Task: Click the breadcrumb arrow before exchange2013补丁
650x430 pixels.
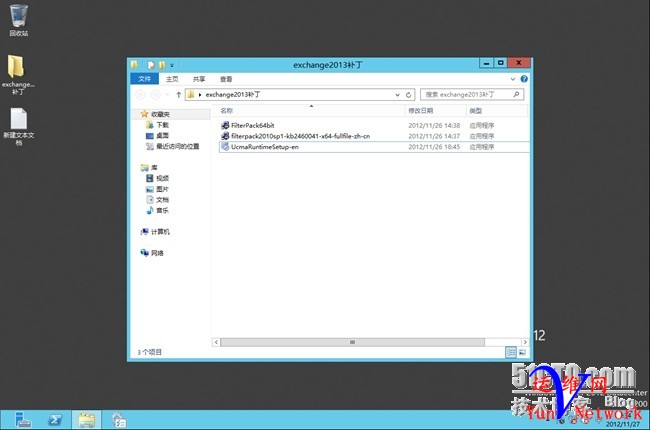Action: pyautogui.click(x=200, y=95)
